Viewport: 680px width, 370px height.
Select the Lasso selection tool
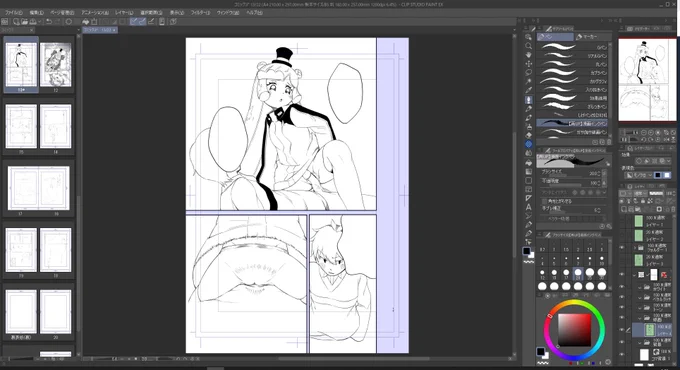click(x=528, y=72)
